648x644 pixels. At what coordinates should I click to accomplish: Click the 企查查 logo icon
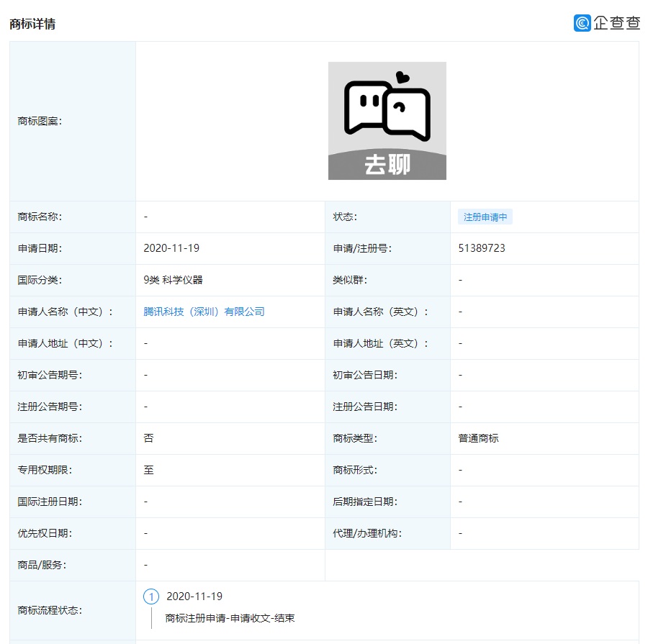click(582, 23)
